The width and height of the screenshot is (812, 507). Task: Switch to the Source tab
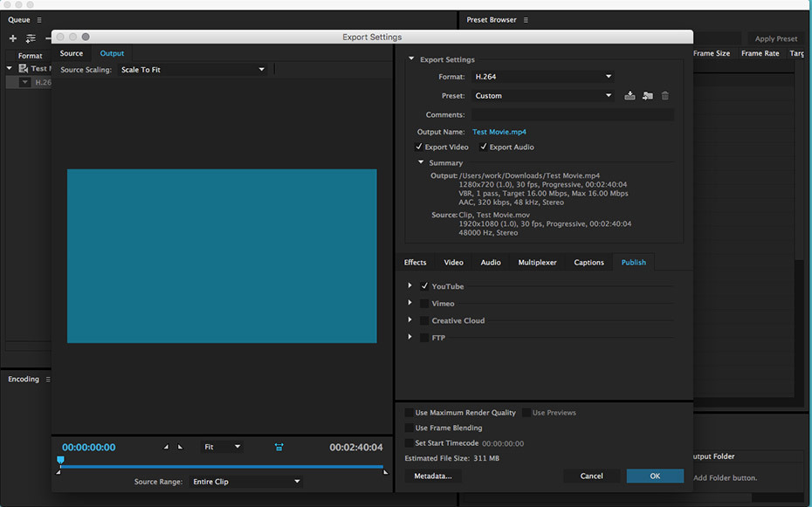[x=72, y=53]
